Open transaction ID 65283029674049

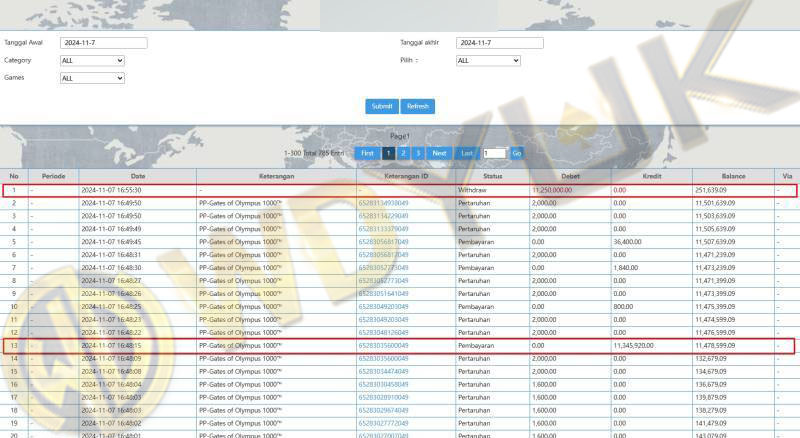(383, 410)
